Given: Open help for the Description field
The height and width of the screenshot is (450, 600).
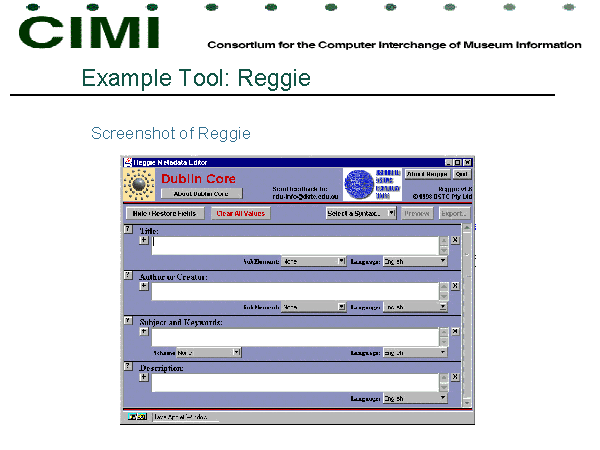Looking at the screenshot, I should tap(128, 366).
